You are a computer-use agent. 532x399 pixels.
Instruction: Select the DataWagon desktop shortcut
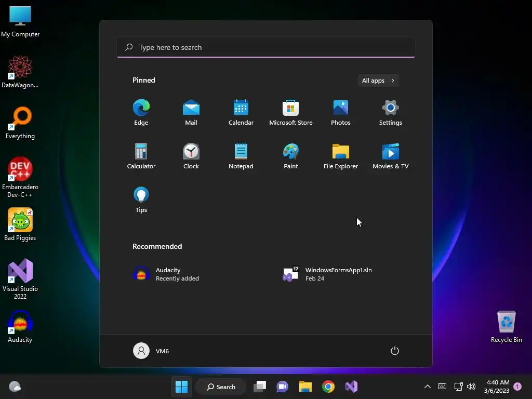pyautogui.click(x=20, y=72)
